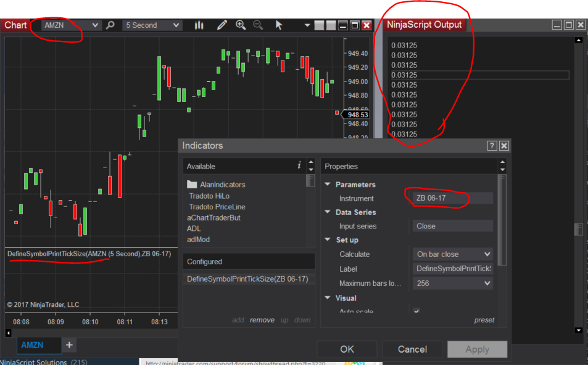Click the first gray square icon in Chart toolbar
Screen dimensions: 588x365
319,25
